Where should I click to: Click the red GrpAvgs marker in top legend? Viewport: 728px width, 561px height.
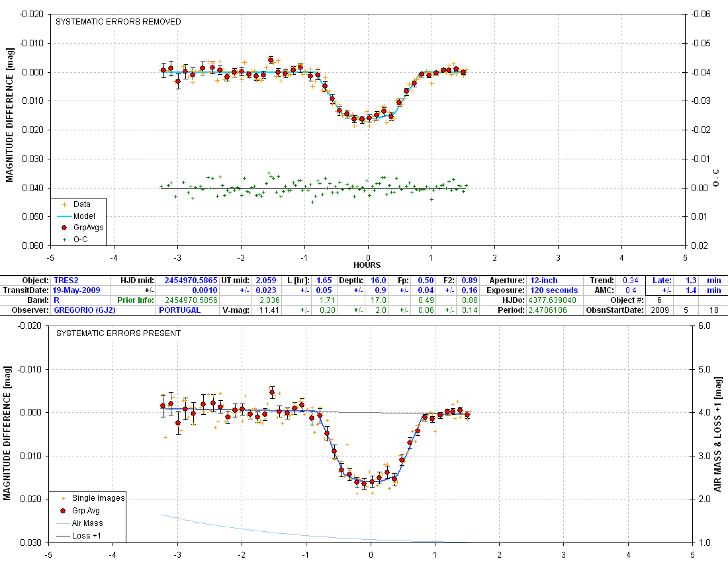[x=64, y=227]
